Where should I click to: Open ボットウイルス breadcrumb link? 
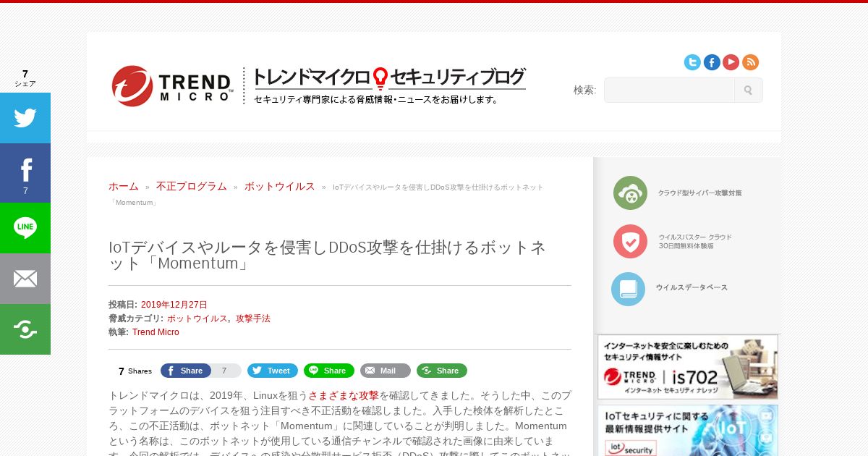(279, 187)
